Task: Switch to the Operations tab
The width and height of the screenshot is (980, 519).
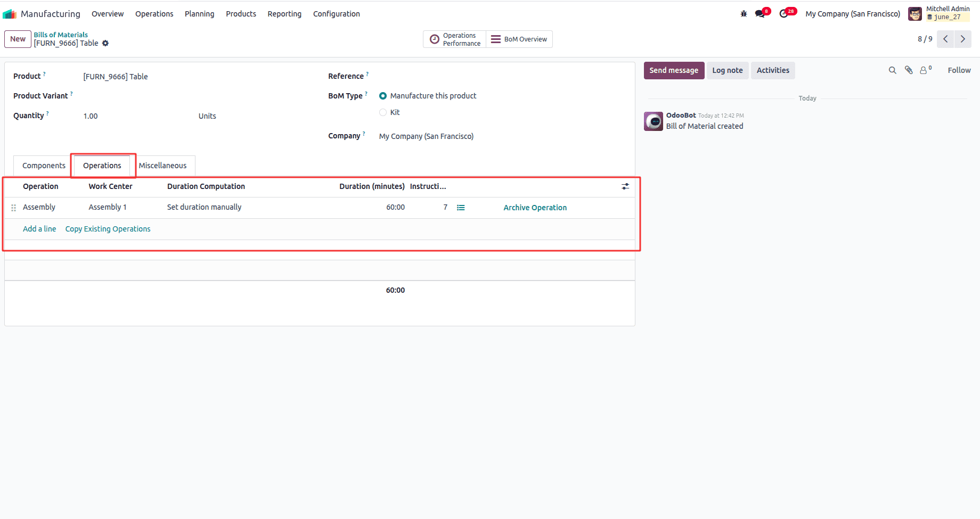Action: [x=102, y=166]
